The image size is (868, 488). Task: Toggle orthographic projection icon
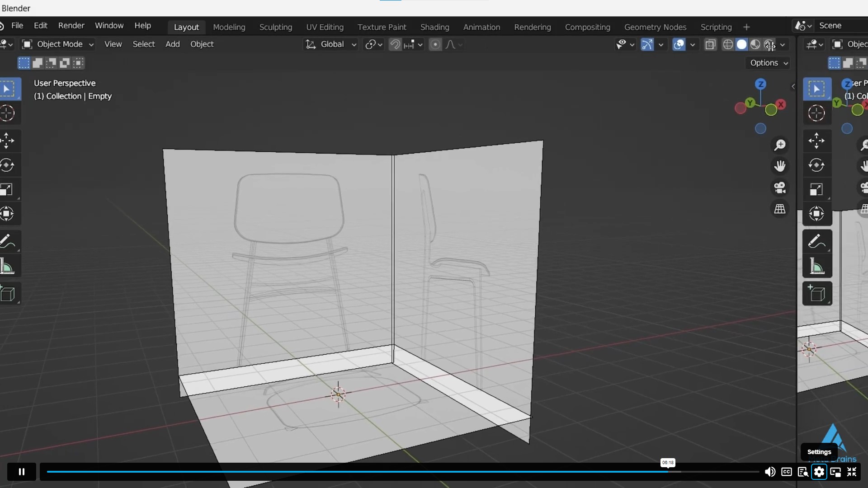(780, 209)
